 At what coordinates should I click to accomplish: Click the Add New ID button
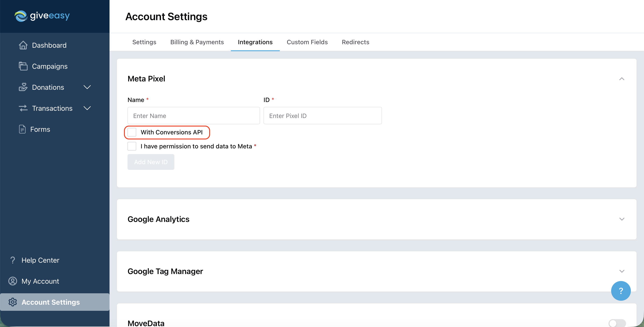pos(151,162)
